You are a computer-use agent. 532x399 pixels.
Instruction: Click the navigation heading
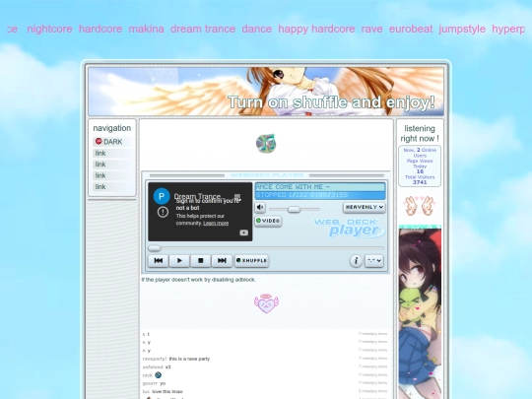112,128
